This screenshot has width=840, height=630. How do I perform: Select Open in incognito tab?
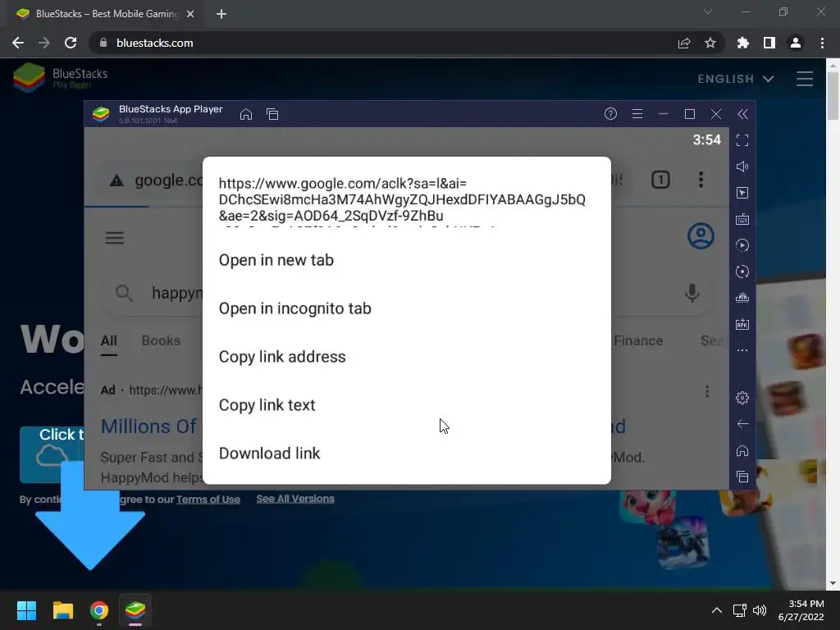407,308
